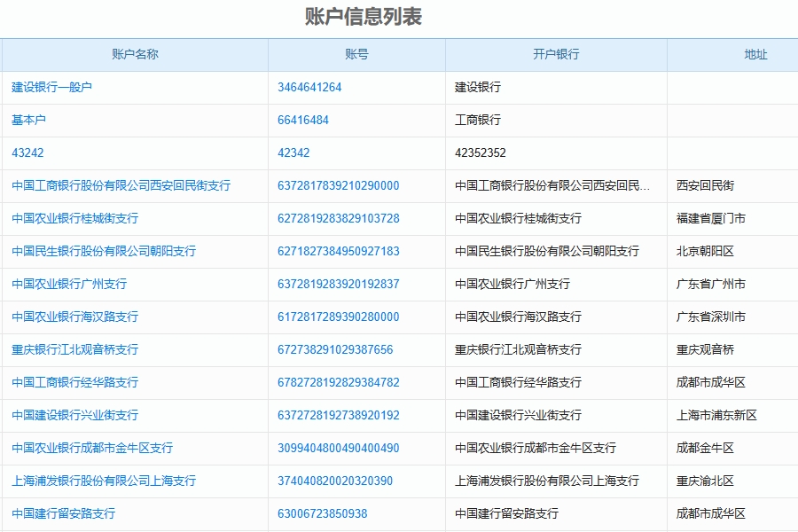Open 中国工商银行经华路支行 account name link
The width and height of the screenshot is (798, 532).
point(74,382)
